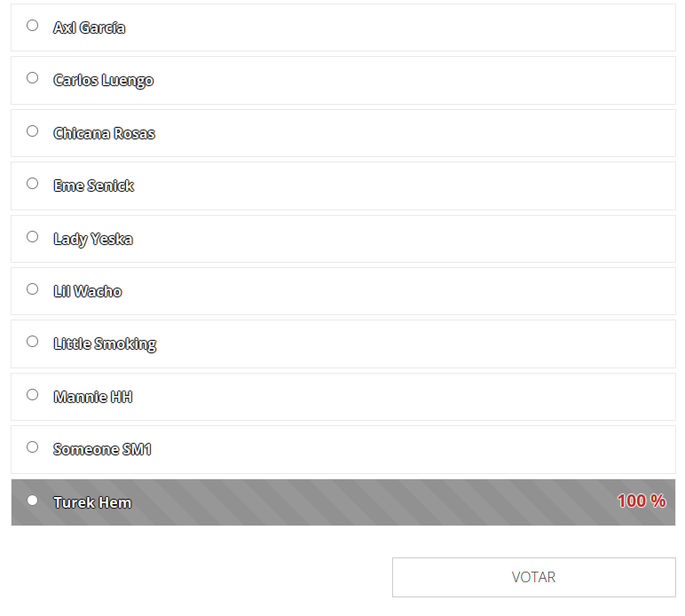685x616 pixels.
Task: Click the Mannie HH name label
Action: click(x=92, y=397)
